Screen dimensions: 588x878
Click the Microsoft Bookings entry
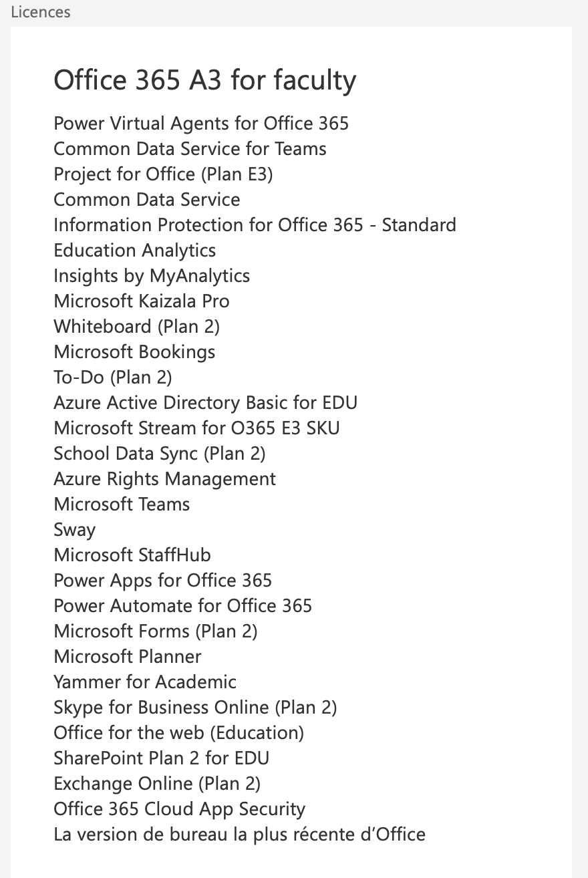click(x=134, y=352)
